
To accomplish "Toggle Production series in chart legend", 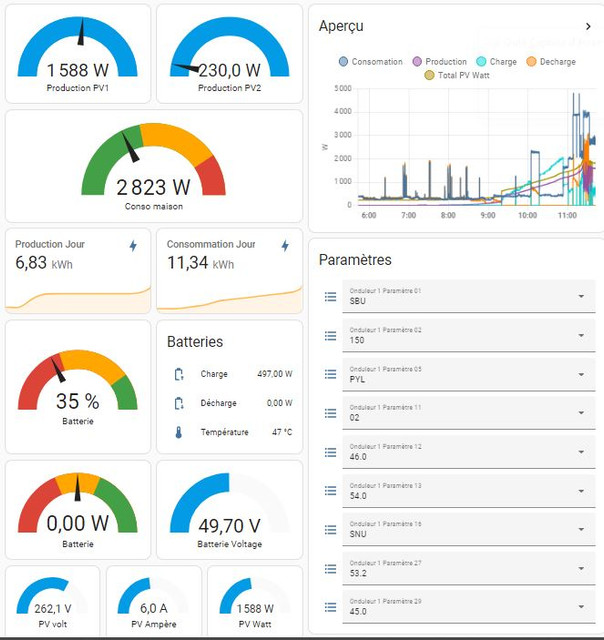I will tap(440, 62).
